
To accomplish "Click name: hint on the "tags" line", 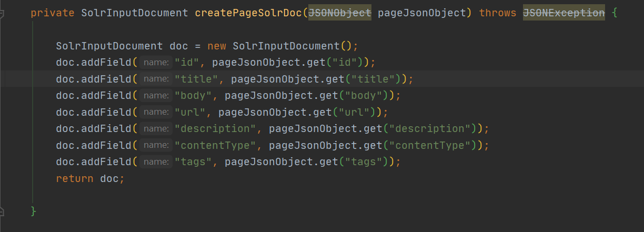I will (156, 162).
